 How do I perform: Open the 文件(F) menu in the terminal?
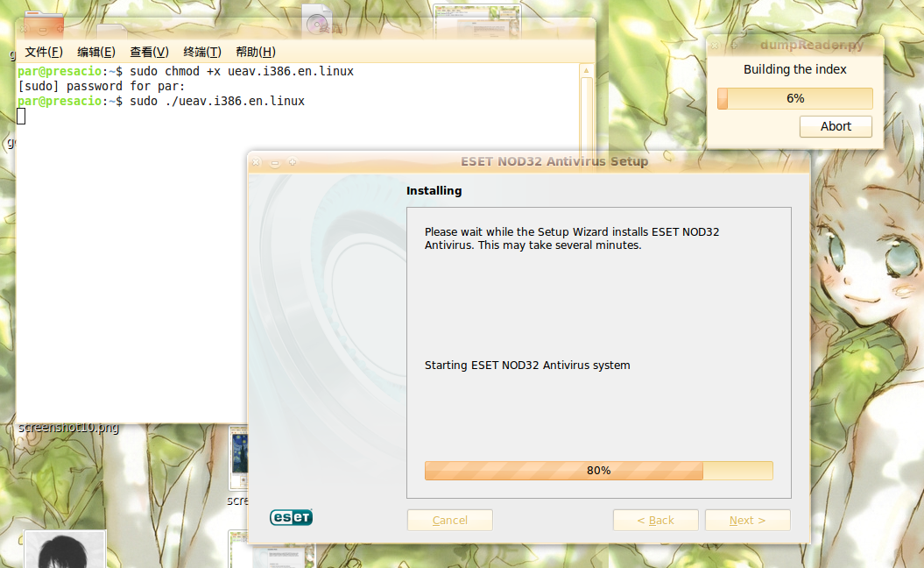click(x=44, y=52)
